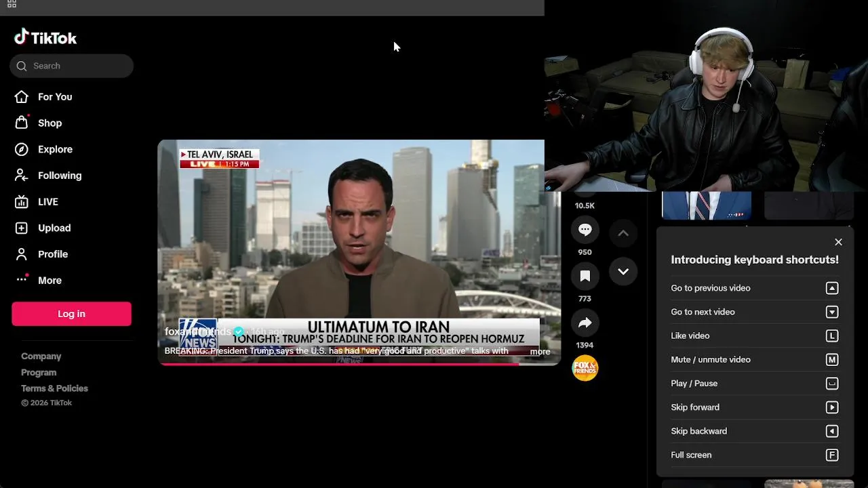Click the F key icon for Full screen
Screen dimensions: 868x488
[832, 455]
